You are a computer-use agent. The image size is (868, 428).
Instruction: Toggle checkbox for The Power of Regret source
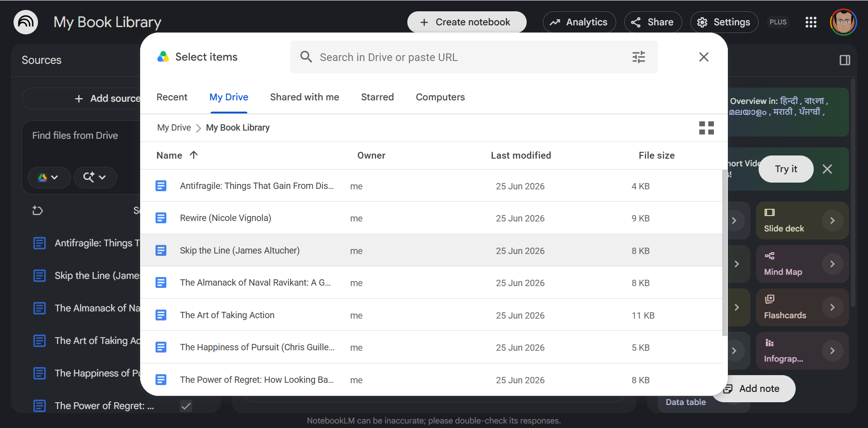coord(186,406)
